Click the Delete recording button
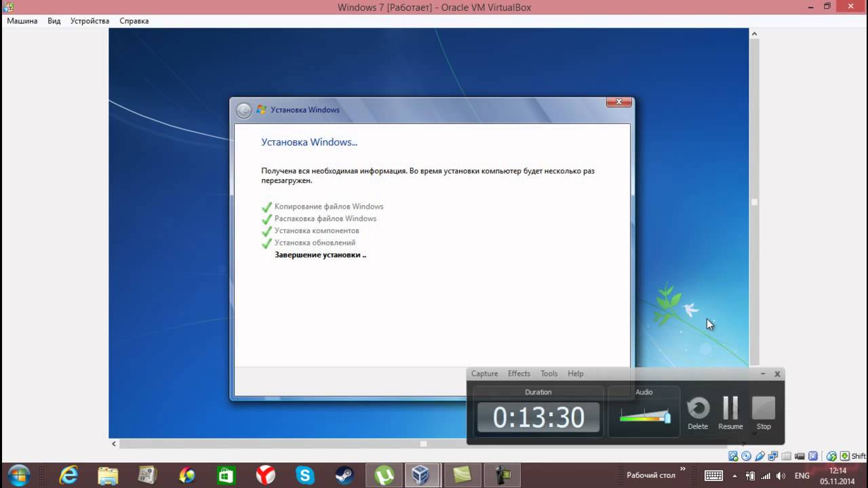This screenshot has height=488, width=868. [x=698, y=413]
